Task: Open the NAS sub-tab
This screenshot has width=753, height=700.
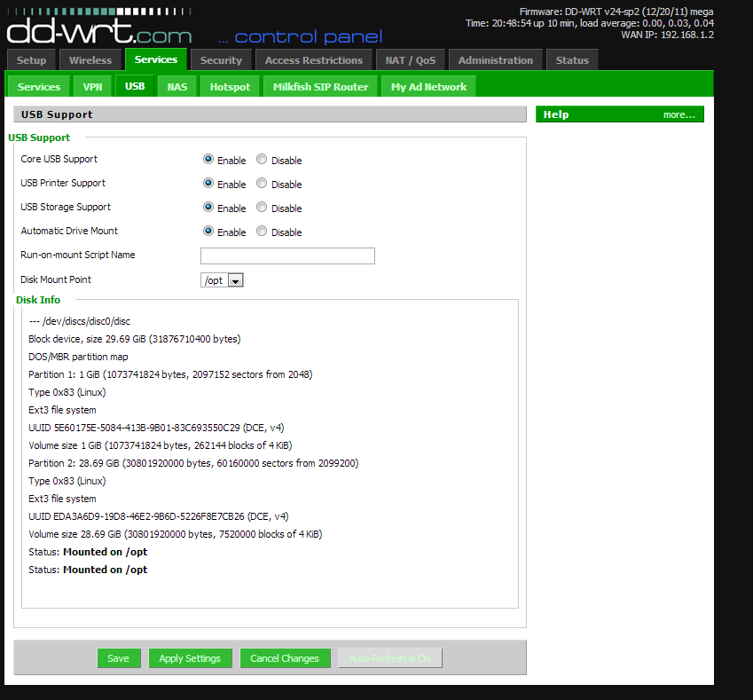Action: point(177,86)
